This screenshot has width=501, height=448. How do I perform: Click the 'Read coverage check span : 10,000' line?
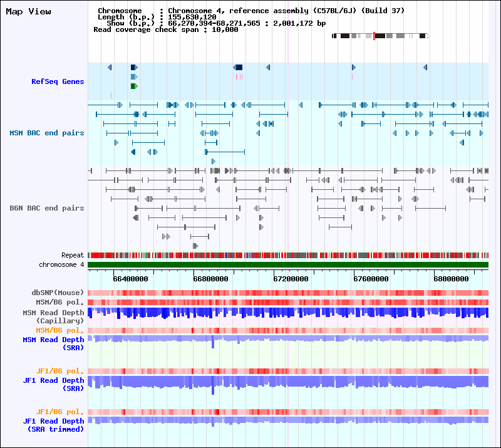coord(166,29)
